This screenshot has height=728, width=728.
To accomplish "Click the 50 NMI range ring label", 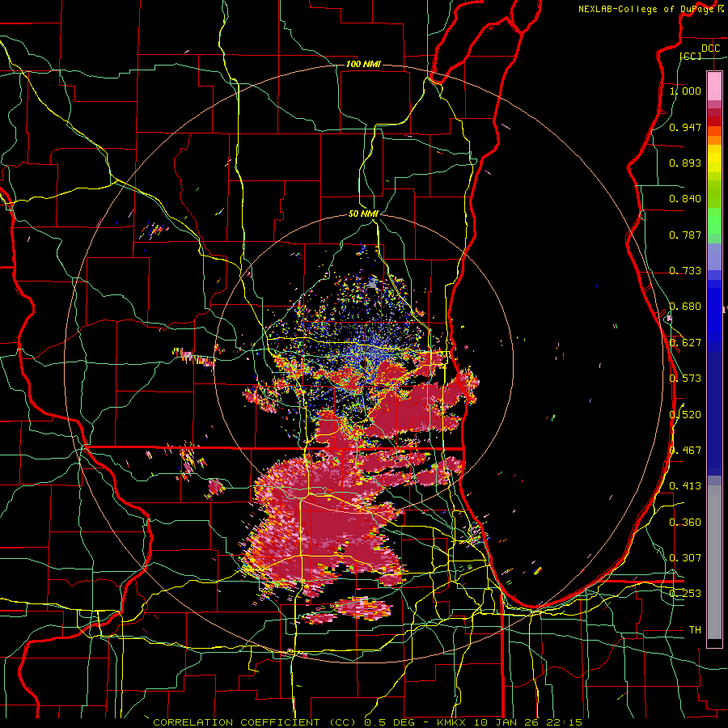I will coord(363,214).
